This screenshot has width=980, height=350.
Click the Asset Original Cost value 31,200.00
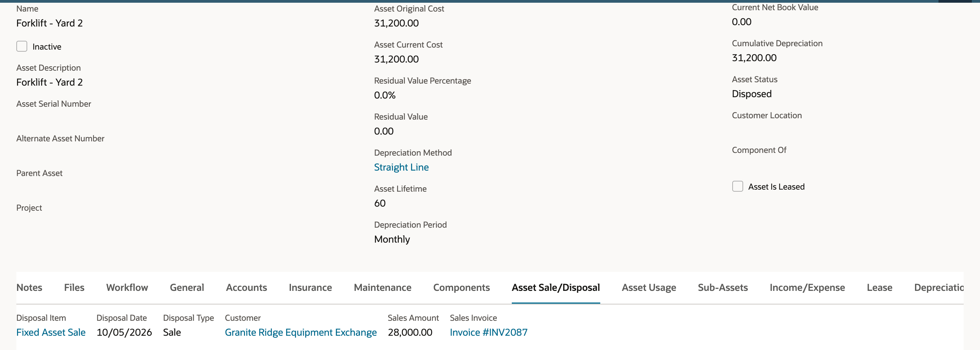click(x=396, y=23)
